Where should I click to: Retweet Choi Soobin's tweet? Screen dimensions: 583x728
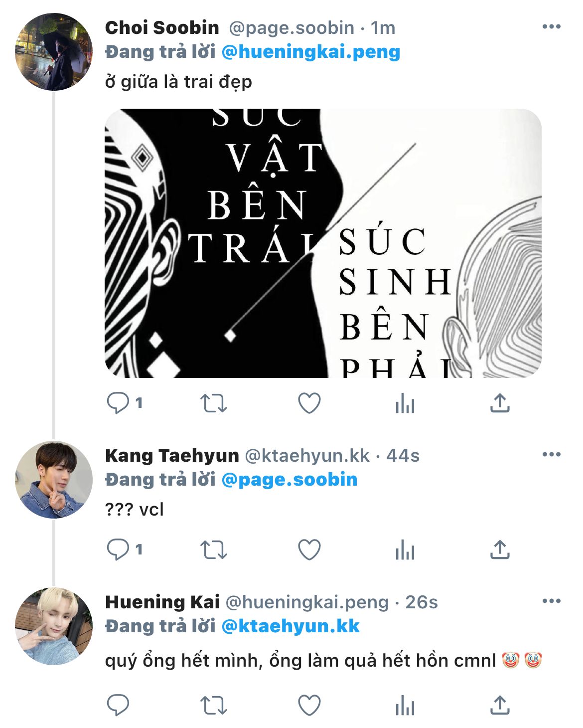coord(214,403)
